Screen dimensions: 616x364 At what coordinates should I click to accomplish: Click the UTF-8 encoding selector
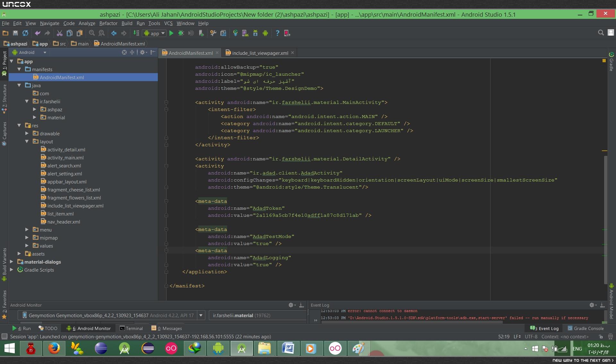pyautogui.click(x=531, y=337)
